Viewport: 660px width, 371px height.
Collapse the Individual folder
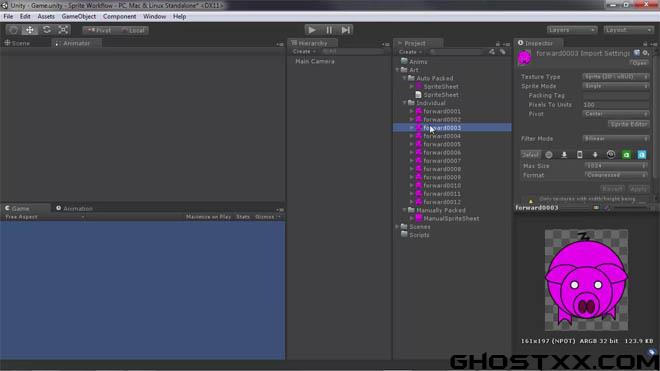point(405,103)
